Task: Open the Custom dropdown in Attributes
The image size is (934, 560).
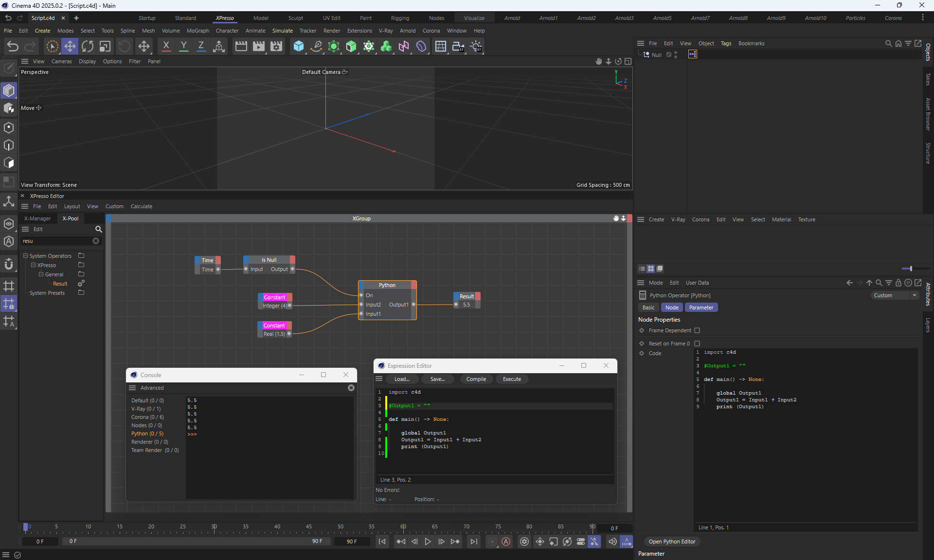Action: tap(894, 295)
